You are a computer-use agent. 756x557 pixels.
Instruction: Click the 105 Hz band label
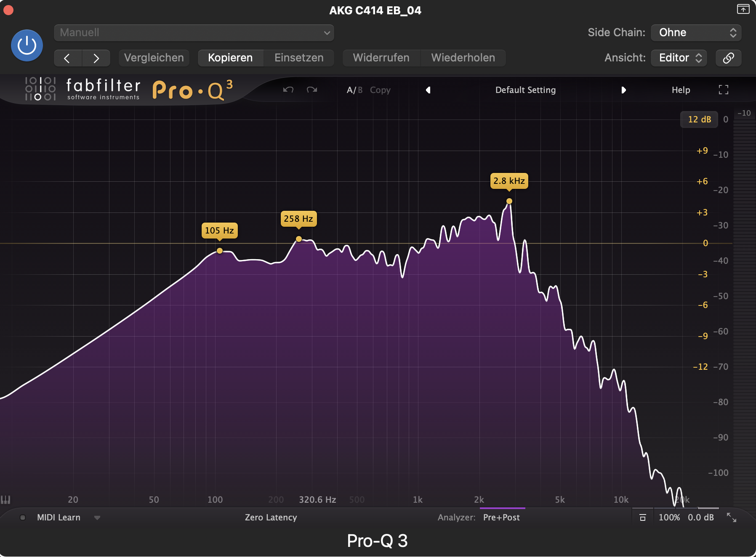(219, 231)
